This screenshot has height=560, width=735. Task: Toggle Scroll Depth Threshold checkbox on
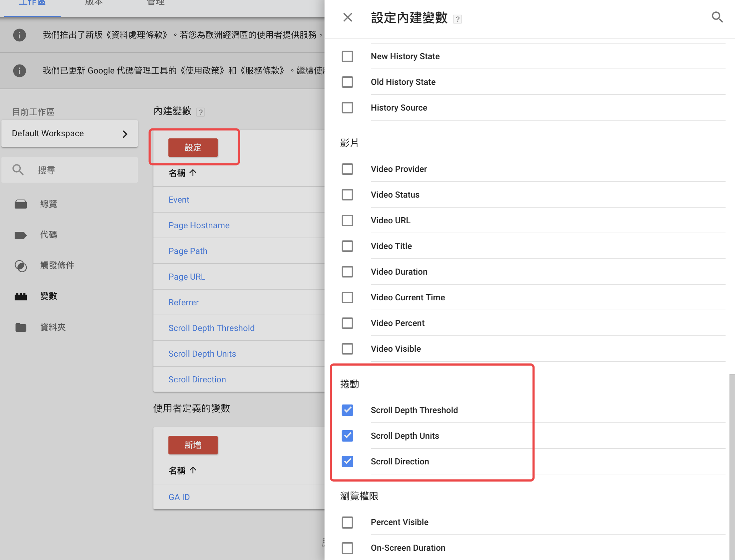coord(348,409)
